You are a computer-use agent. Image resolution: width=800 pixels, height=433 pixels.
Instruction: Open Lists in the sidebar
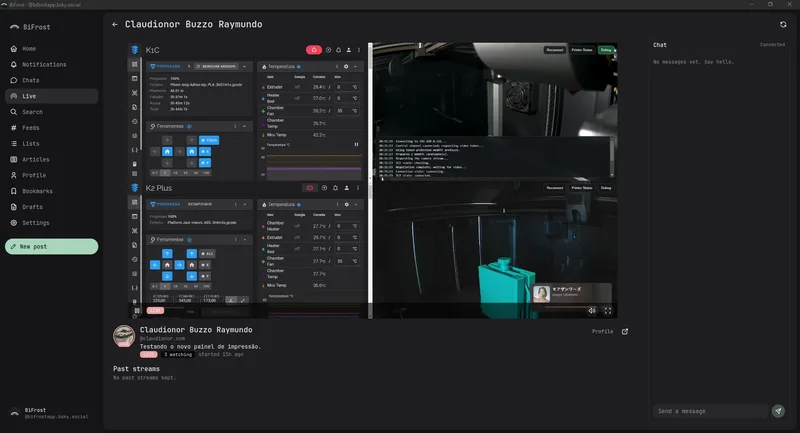tap(51, 143)
